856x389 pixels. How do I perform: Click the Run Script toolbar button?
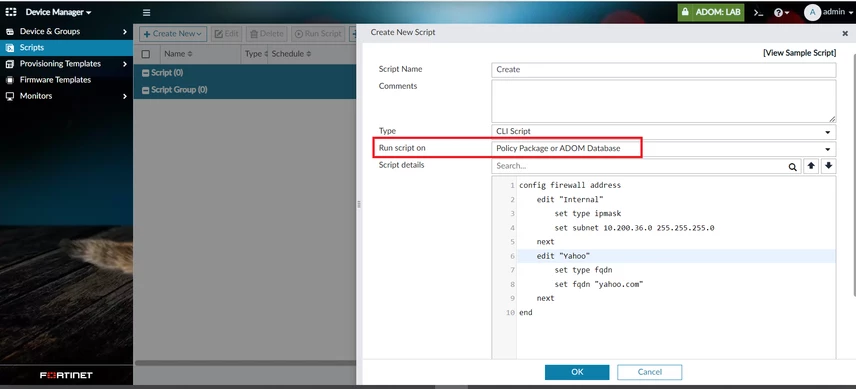(318, 34)
